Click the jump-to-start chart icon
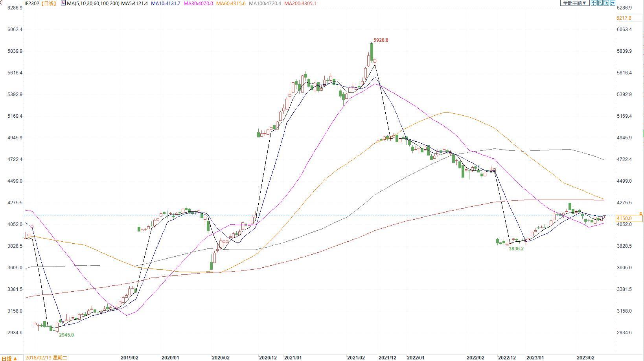The image size is (644, 361). coord(600,3)
